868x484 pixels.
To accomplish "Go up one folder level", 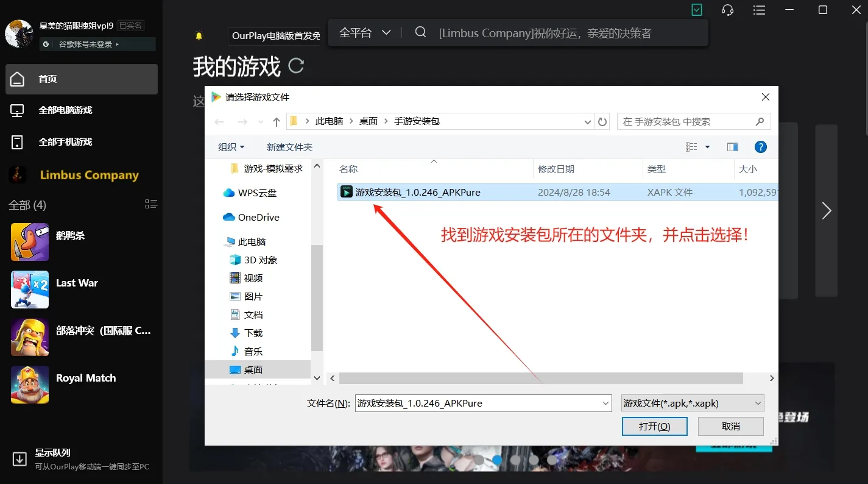I will (277, 122).
